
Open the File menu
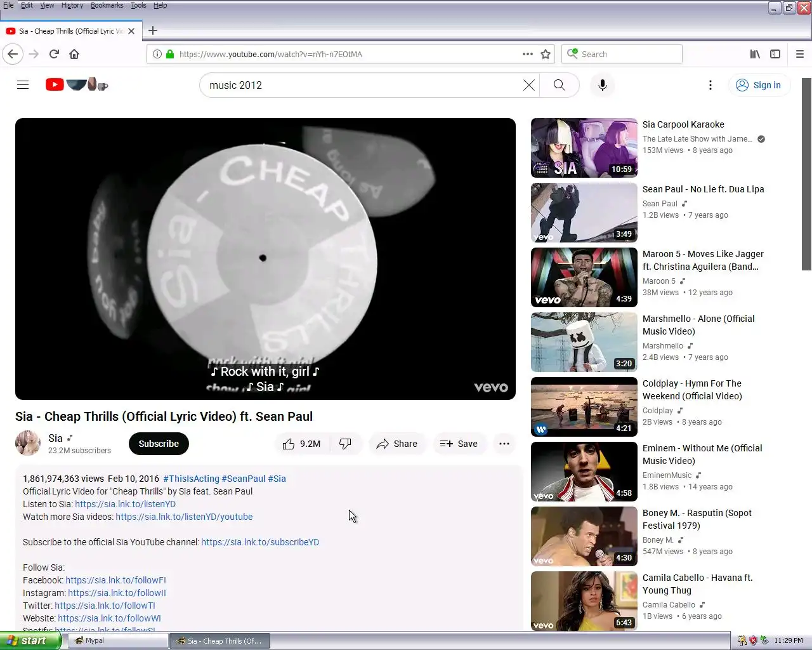click(x=8, y=5)
